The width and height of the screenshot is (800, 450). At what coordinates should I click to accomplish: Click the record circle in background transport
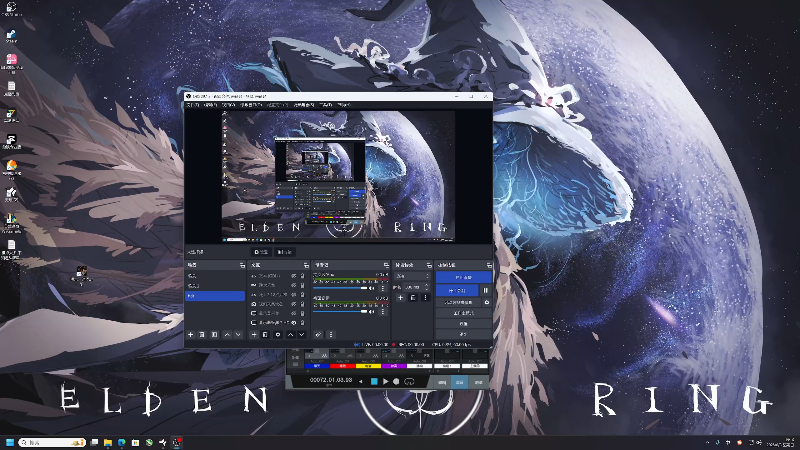(396, 381)
